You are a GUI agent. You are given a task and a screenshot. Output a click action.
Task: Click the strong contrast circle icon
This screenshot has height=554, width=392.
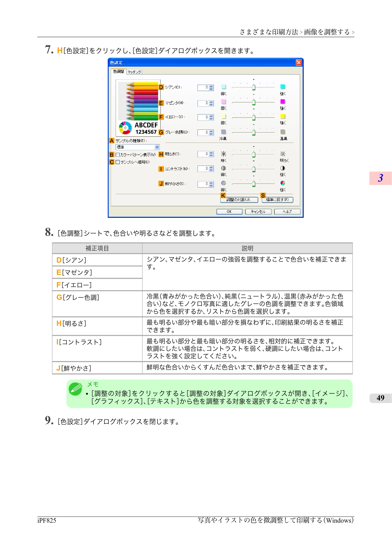283,168
